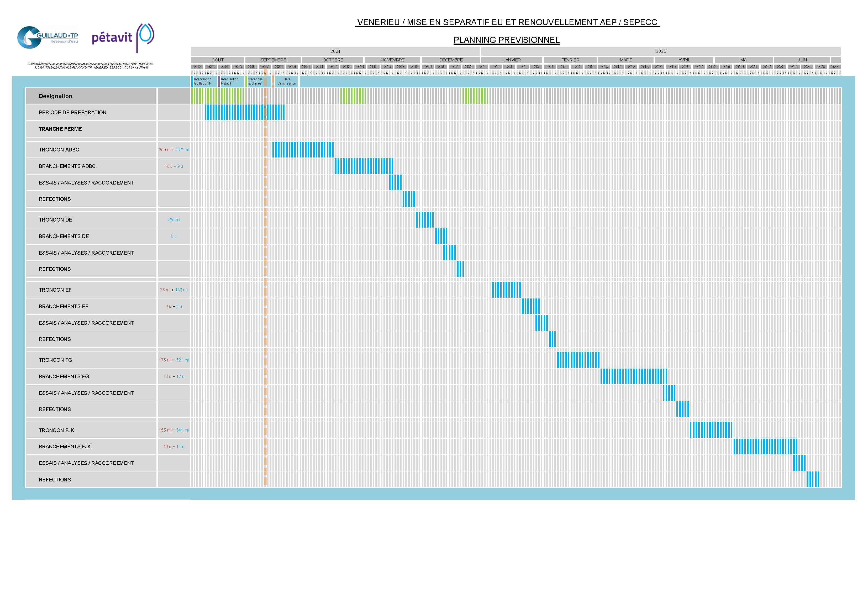Select the TRANCHE FERME row label
The width and height of the screenshot is (868, 614).
(x=60, y=129)
